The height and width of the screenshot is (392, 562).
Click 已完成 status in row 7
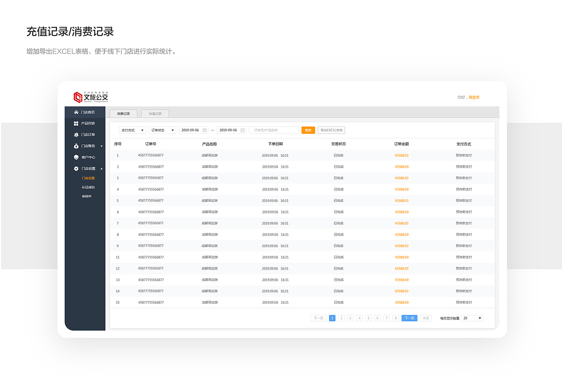(x=339, y=223)
